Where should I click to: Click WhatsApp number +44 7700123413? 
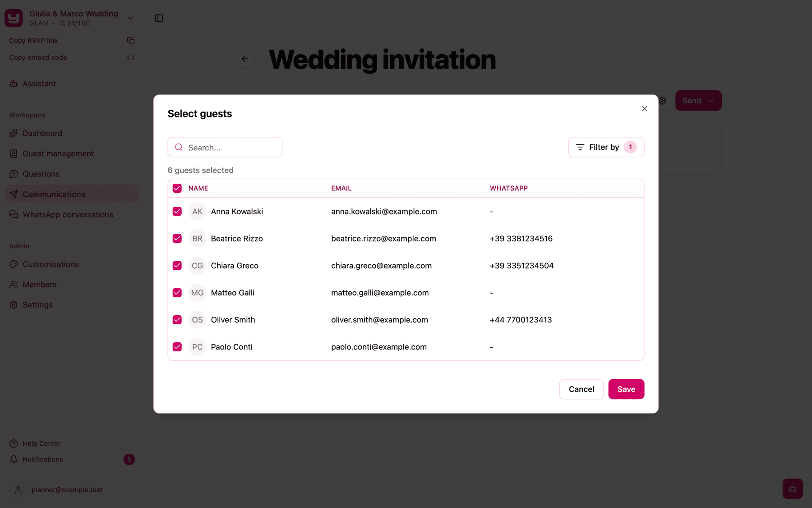[x=521, y=320]
